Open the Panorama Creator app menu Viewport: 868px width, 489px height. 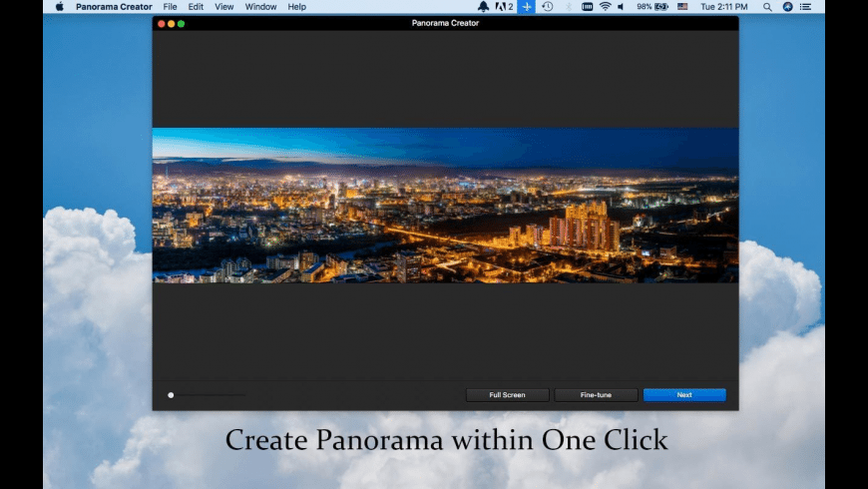coord(114,7)
